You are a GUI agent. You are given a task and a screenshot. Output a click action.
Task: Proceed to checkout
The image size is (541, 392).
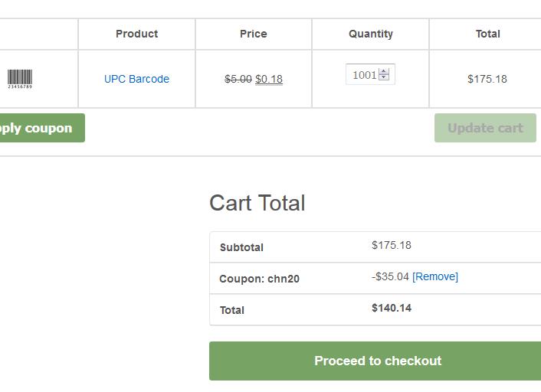pyautogui.click(x=377, y=361)
